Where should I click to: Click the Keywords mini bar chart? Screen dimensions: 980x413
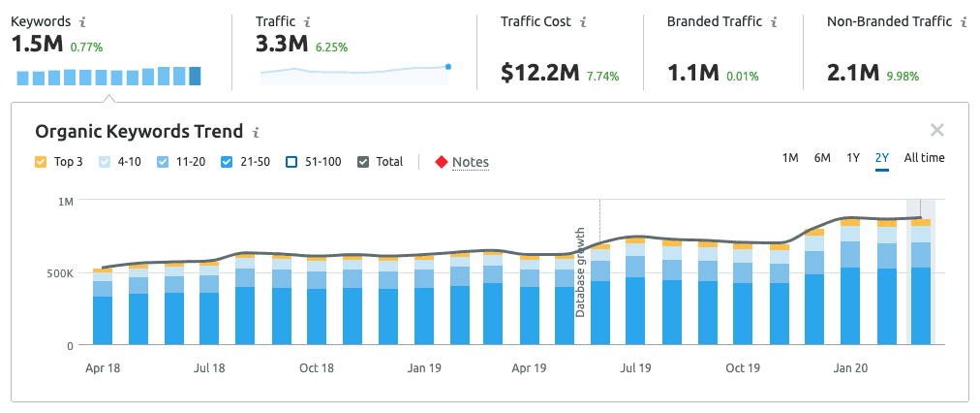[108, 76]
